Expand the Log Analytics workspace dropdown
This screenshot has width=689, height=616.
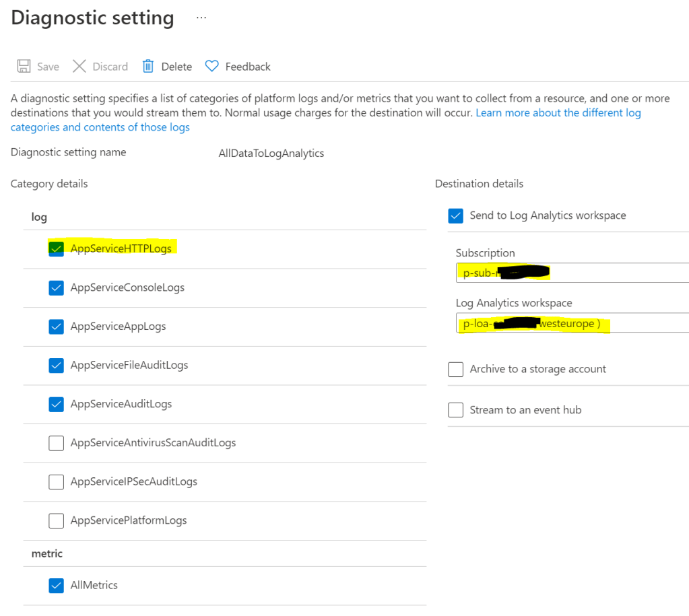pyautogui.click(x=572, y=324)
